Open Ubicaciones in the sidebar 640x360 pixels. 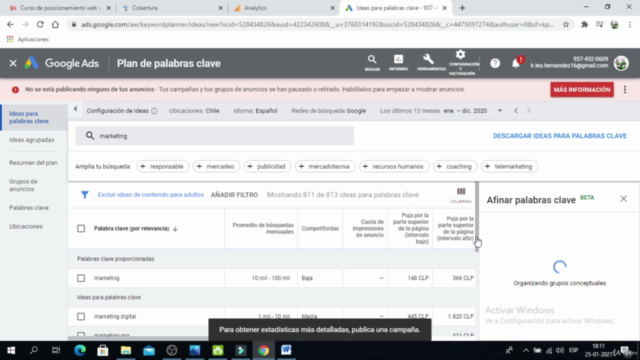click(x=26, y=227)
